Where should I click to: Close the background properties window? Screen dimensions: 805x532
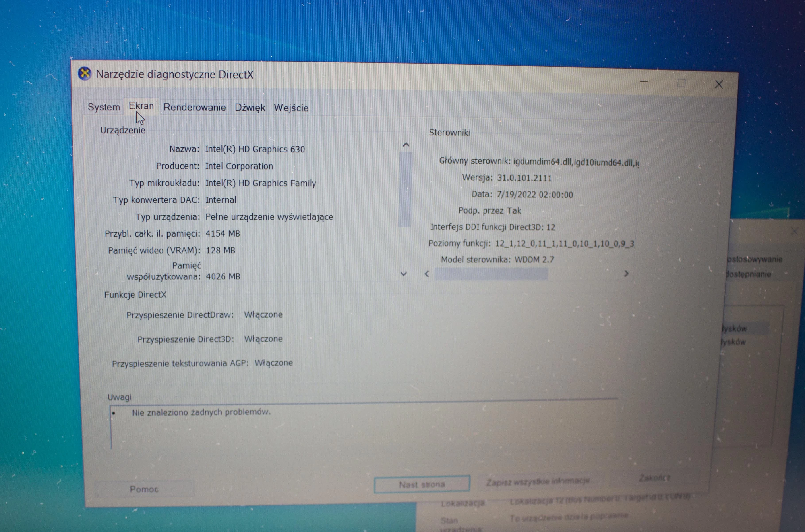[x=794, y=231]
